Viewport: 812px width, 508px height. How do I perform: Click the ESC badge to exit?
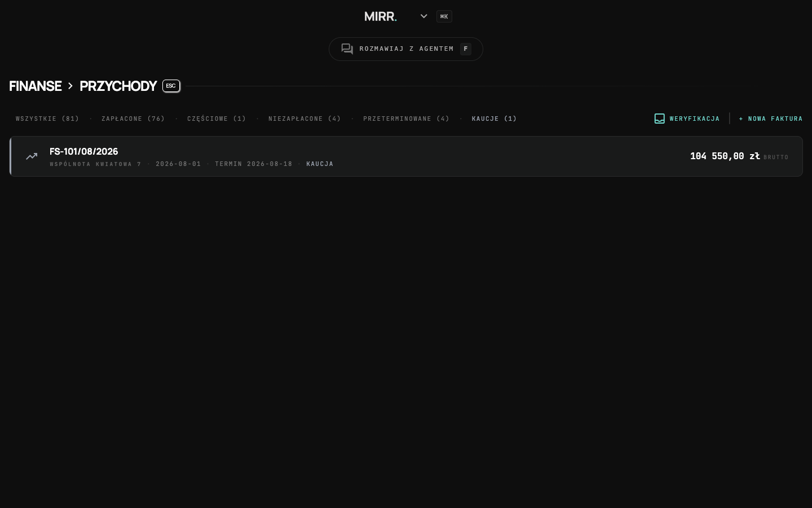point(171,86)
